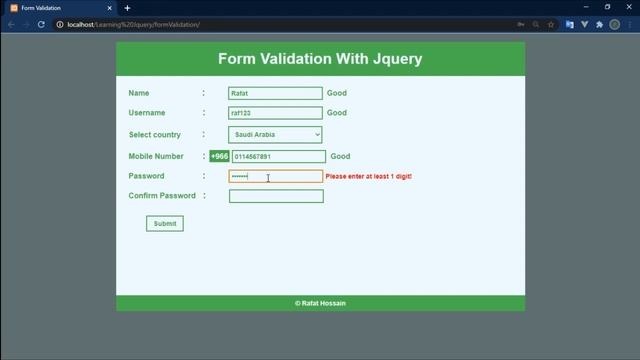Screen dimensions: 640x360
Task: Click the back navigation arrow
Action: tap(11, 24)
